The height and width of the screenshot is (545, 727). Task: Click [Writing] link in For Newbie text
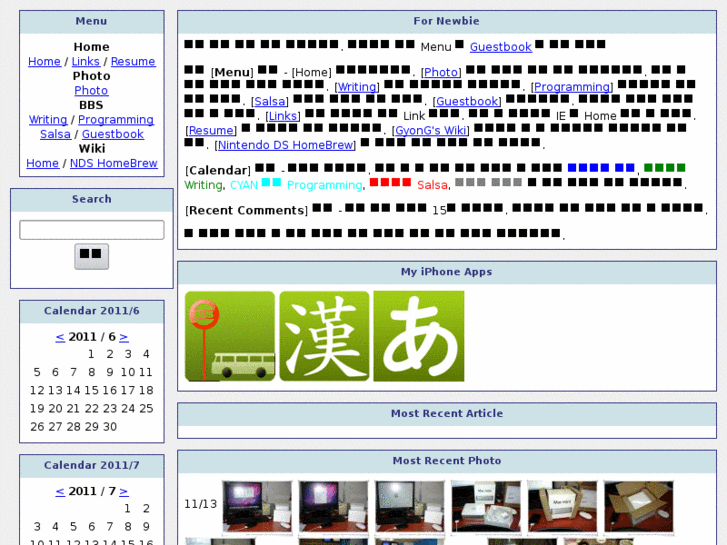tap(357, 87)
